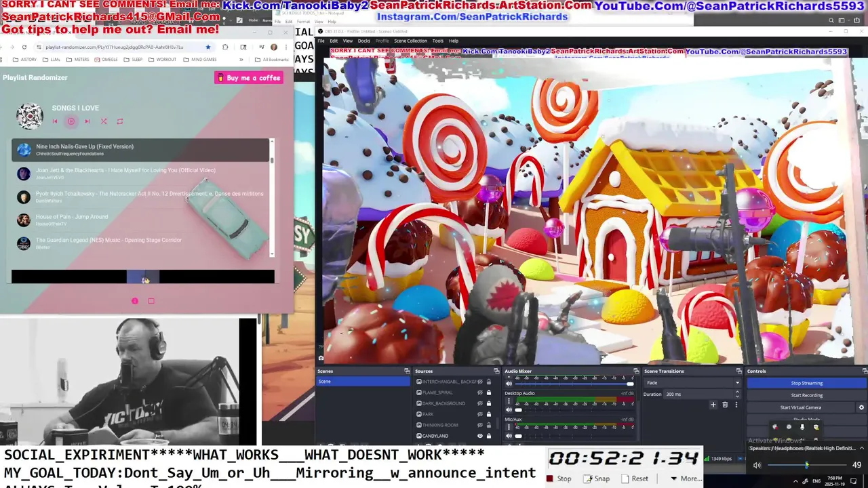
Task: Bookmark star in the browser address bar
Action: (208, 47)
